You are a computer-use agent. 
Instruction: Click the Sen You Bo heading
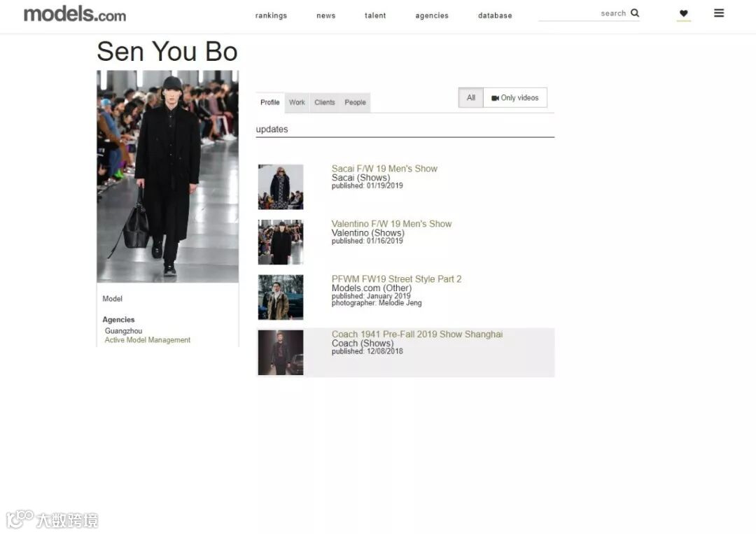point(167,51)
